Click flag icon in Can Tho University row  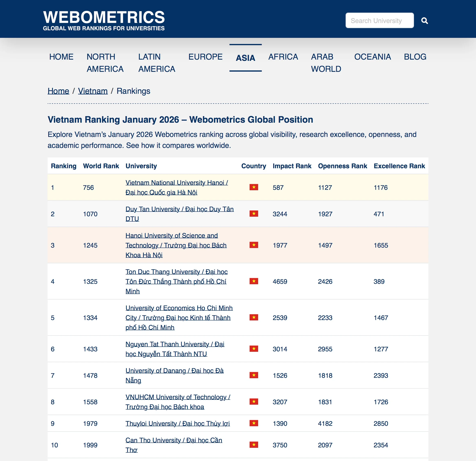(x=253, y=445)
